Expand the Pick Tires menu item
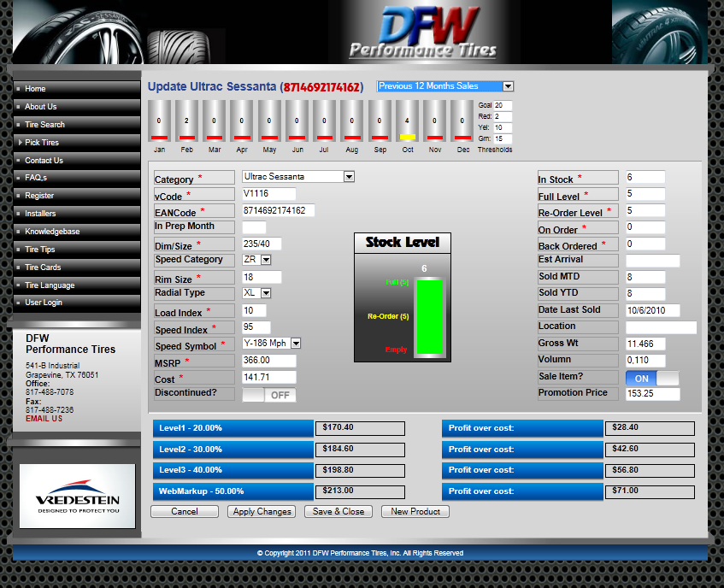 [77, 143]
